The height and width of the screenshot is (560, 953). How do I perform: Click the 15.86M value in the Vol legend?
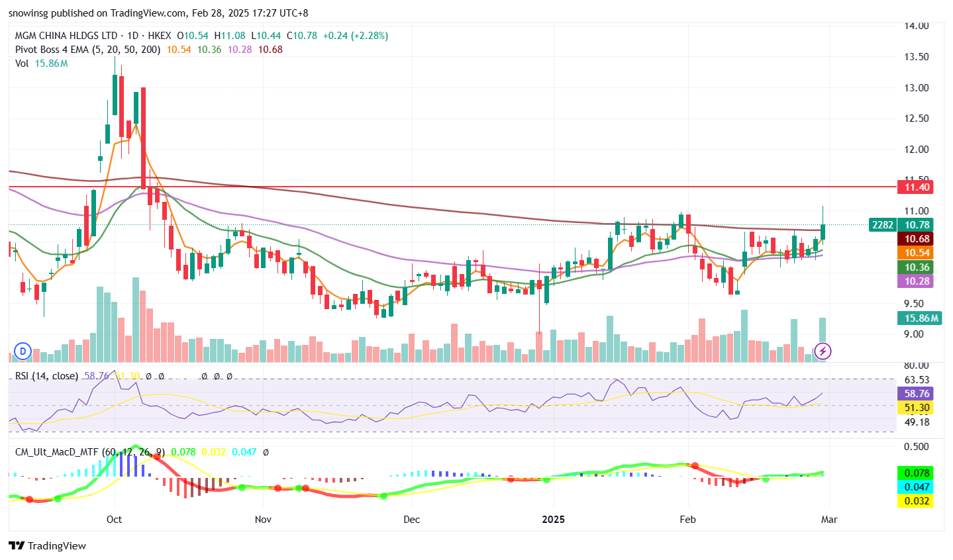[x=51, y=64]
